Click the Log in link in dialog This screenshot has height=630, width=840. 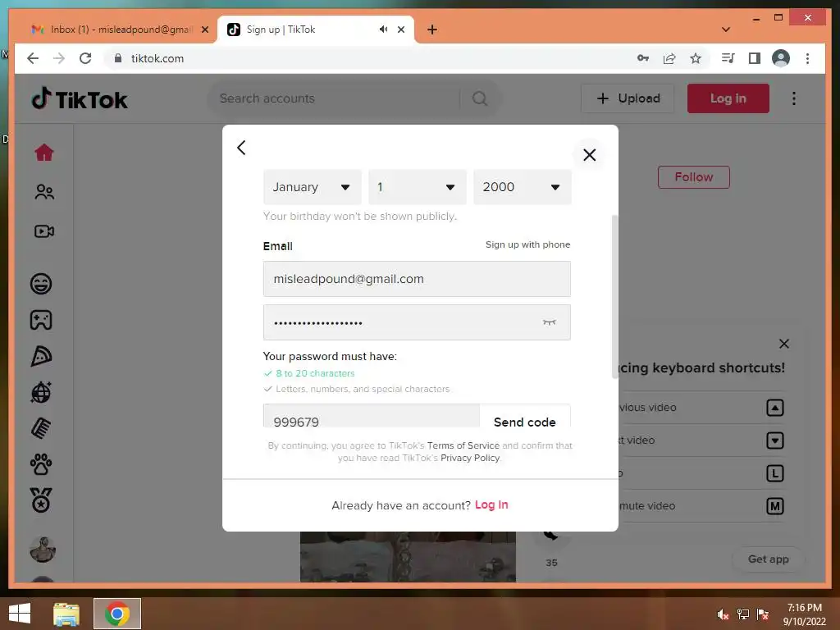click(491, 504)
